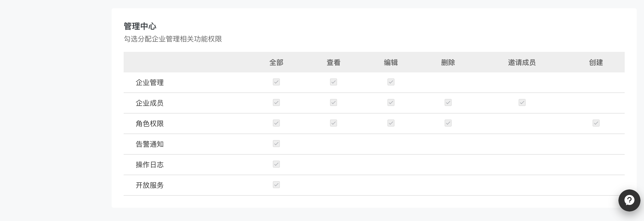Screen dimensions: 644x221
Task: Click the 全部 column header
Action: [276, 62]
